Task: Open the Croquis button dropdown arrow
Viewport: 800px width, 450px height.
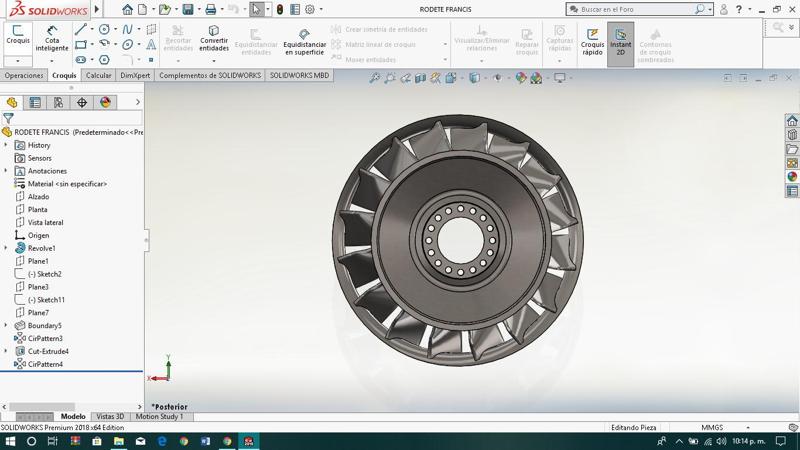Action: (x=18, y=61)
